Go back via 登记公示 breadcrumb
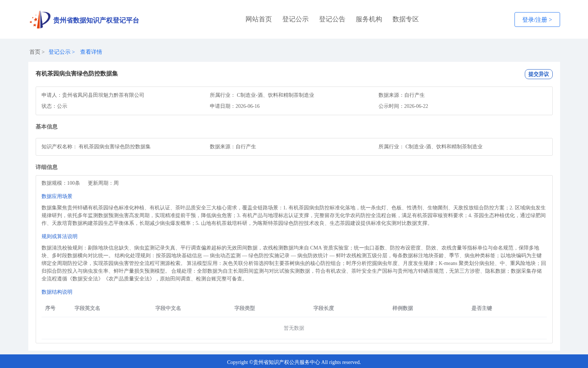Screen dimensions: 588x368 (60, 52)
